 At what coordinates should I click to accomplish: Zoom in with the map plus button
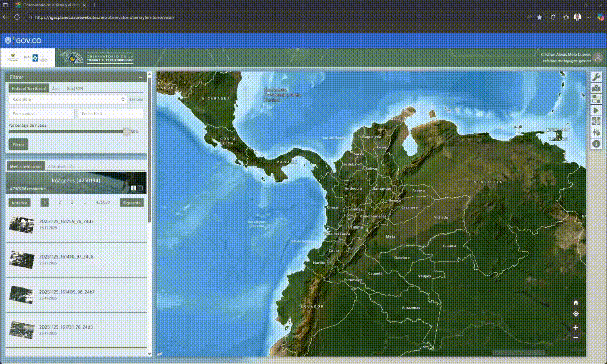576,327
